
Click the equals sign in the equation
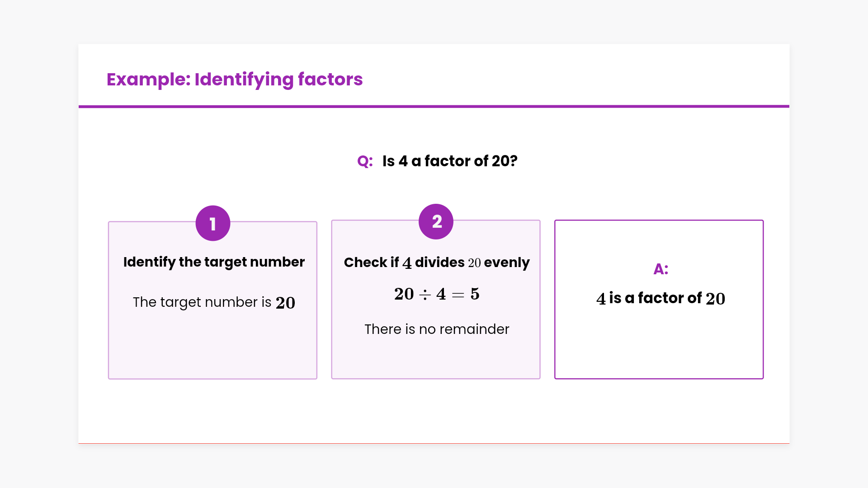458,295
